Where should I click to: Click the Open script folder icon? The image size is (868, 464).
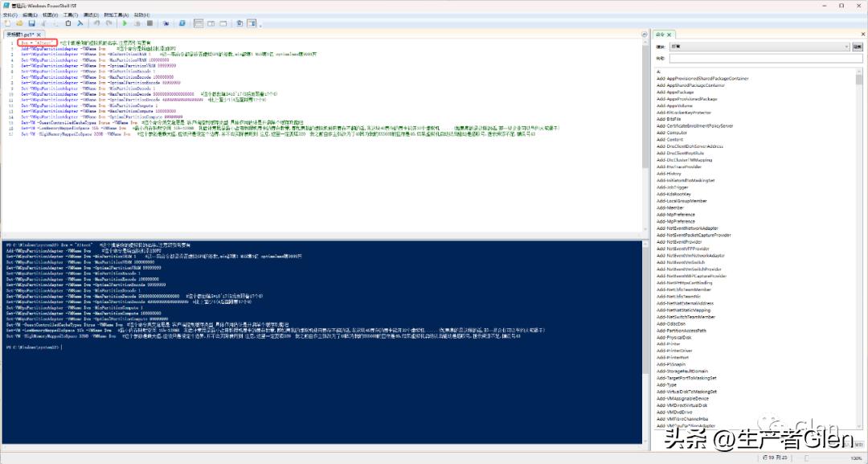19,23
